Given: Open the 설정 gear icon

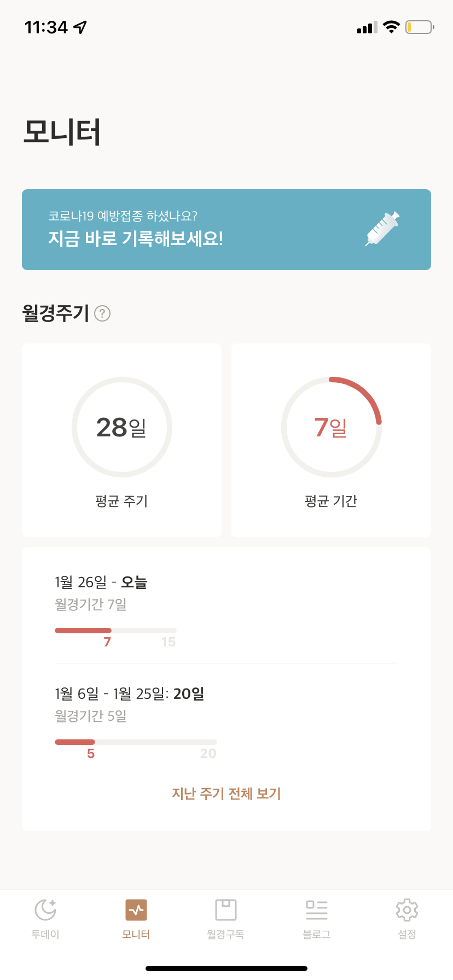Looking at the screenshot, I should pos(407,910).
